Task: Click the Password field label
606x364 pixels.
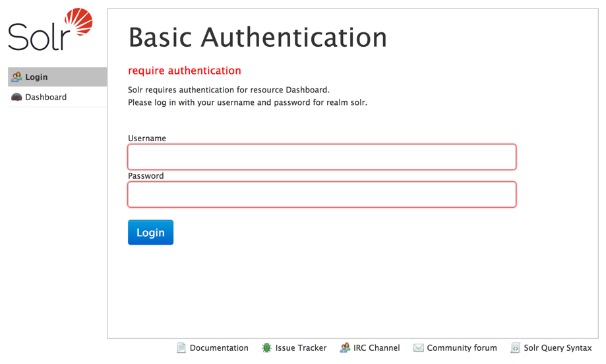Action: [x=146, y=176]
